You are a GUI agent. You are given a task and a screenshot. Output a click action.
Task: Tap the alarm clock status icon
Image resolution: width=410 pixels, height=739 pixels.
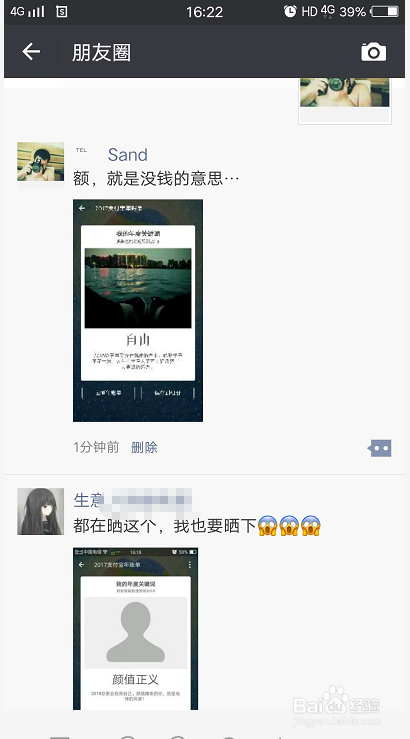(x=290, y=11)
